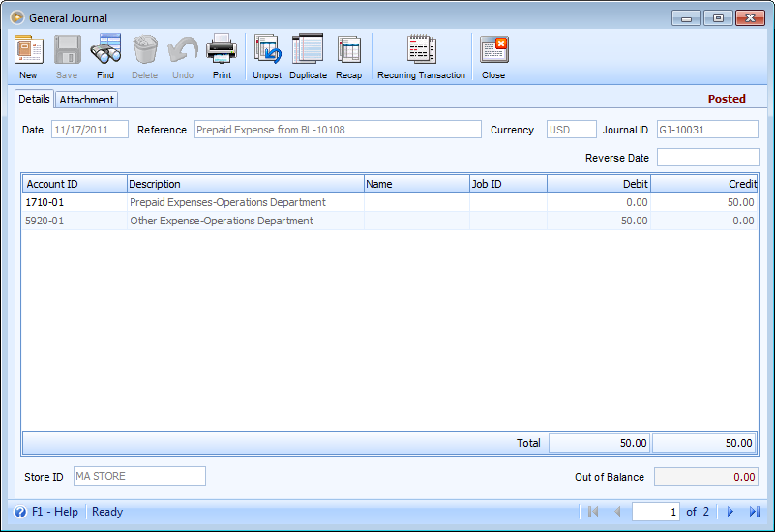Click Other Expense-Operations Department description
This screenshot has width=775, height=532.
pos(222,221)
